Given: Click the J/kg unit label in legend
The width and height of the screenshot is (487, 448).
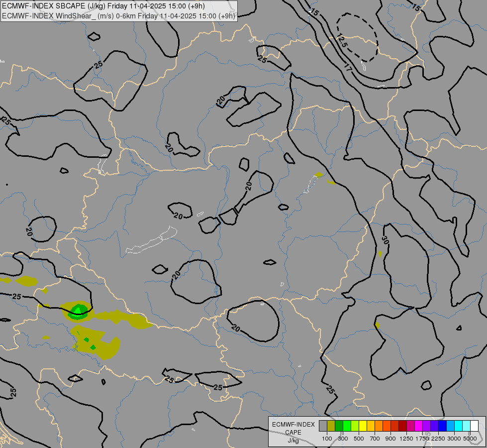Looking at the screenshot, I should [x=293, y=441].
